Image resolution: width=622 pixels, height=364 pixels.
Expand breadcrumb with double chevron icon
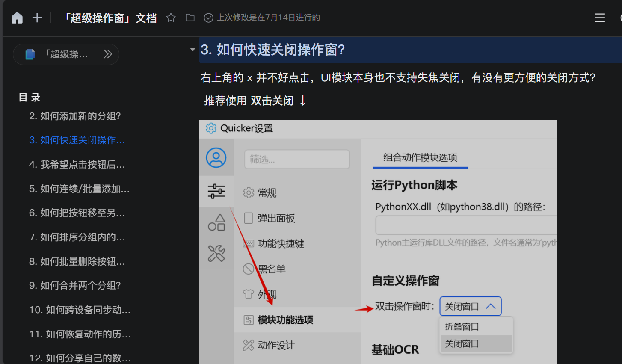[x=108, y=54]
